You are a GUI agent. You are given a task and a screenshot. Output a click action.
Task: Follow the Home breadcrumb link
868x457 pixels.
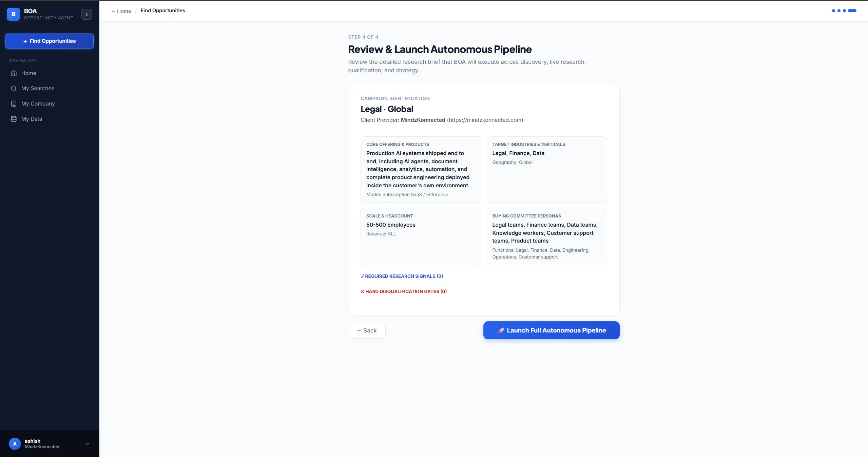pos(121,11)
